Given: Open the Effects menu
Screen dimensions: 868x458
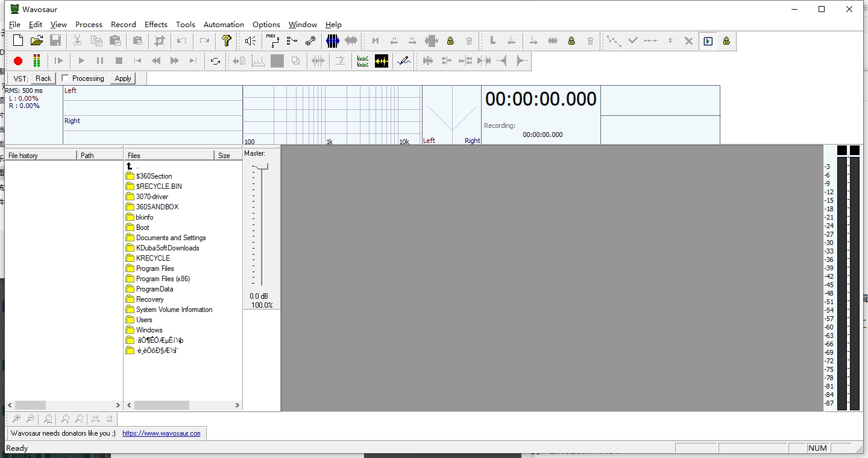Looking at the screenshot, I should (156, 25).
